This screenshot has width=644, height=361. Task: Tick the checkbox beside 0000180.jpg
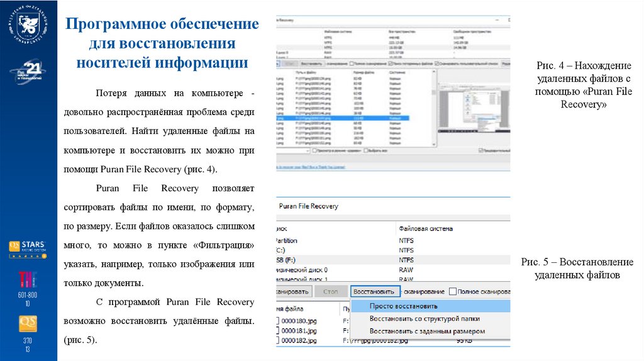(278, 321)
